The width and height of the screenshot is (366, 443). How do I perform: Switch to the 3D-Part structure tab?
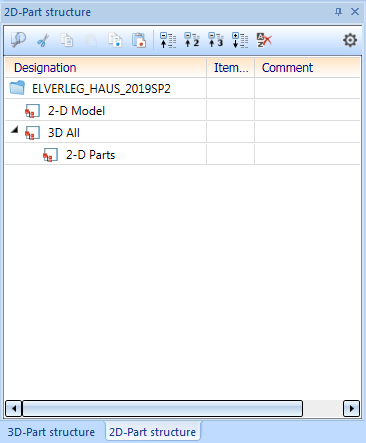coord(51,432)
